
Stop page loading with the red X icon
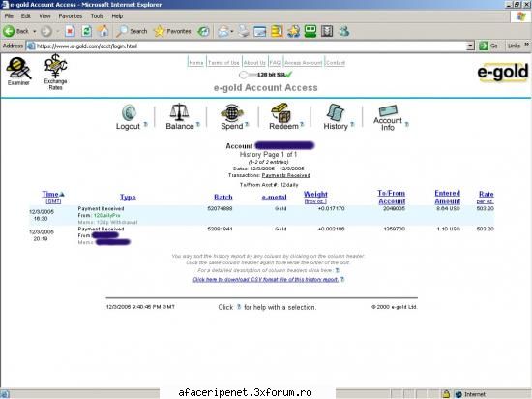[x=70, y=31]
